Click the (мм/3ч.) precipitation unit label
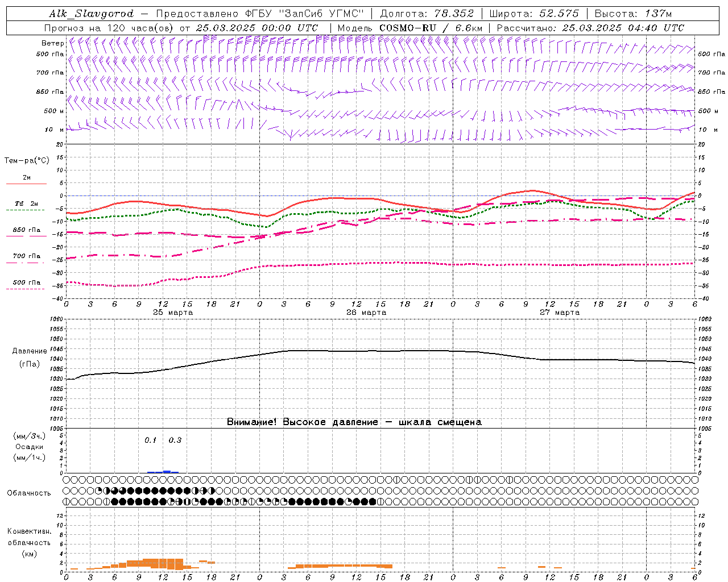This screenshot has height=582, width=728. click(x=30, y=436)
